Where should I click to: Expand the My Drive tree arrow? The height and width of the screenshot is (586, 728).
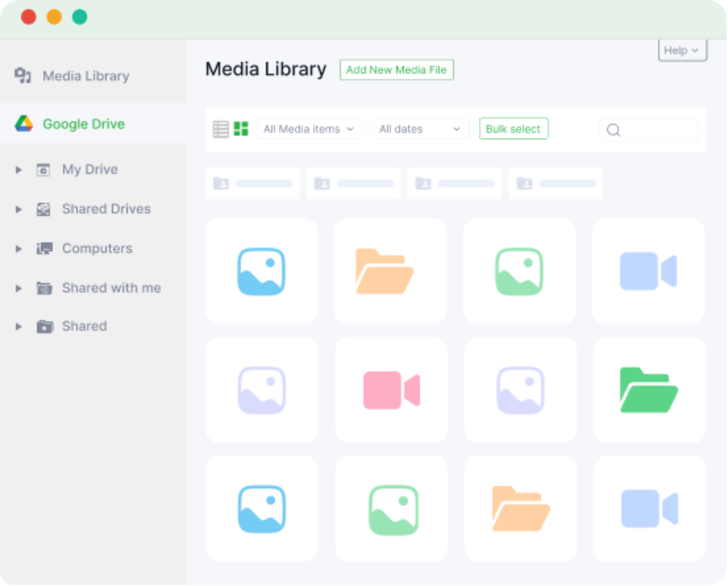tap(18, 170)
